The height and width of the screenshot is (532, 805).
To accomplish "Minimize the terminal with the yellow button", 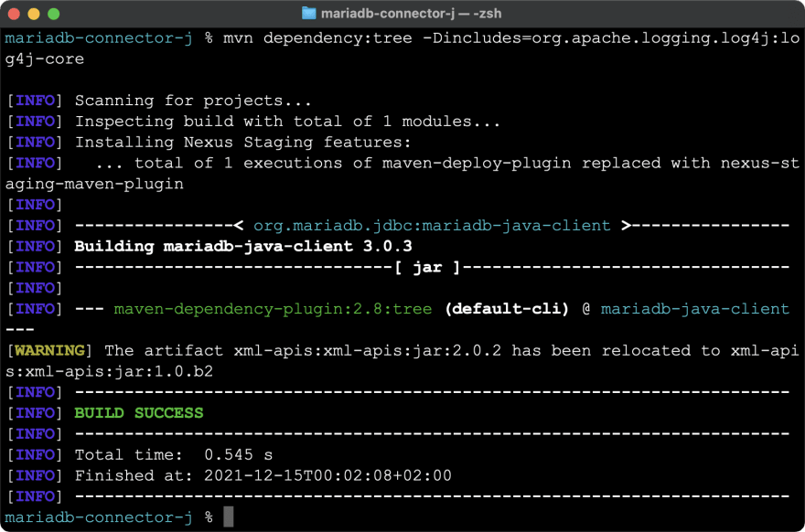I will pyautogui.click(x=34, y=14).
